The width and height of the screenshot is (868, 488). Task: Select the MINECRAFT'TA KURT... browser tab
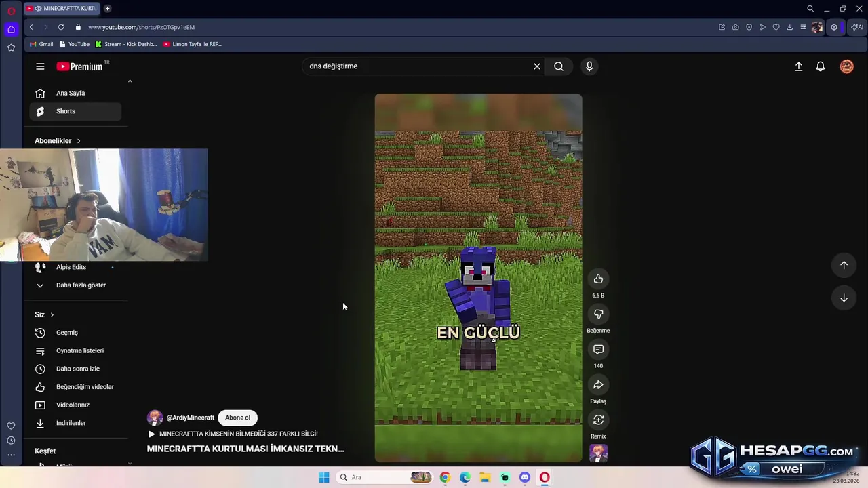click(x=61, y=9)
